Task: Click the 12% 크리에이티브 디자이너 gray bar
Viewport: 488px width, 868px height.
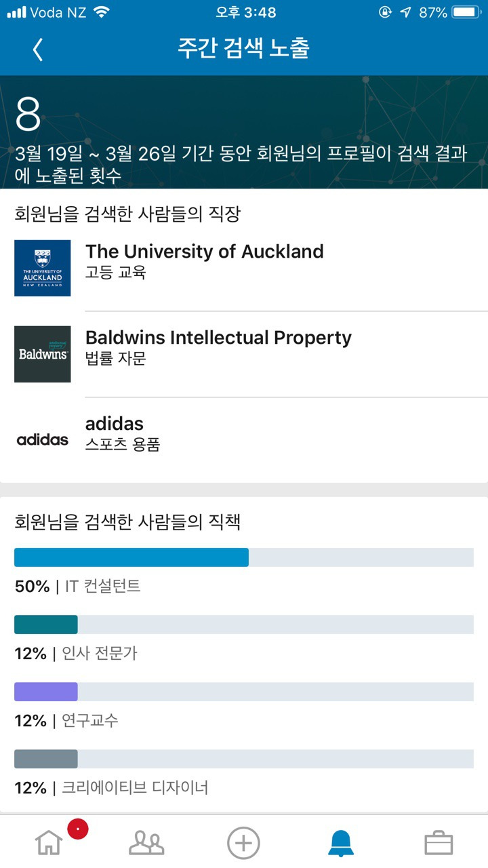Action: pos(46,759)
